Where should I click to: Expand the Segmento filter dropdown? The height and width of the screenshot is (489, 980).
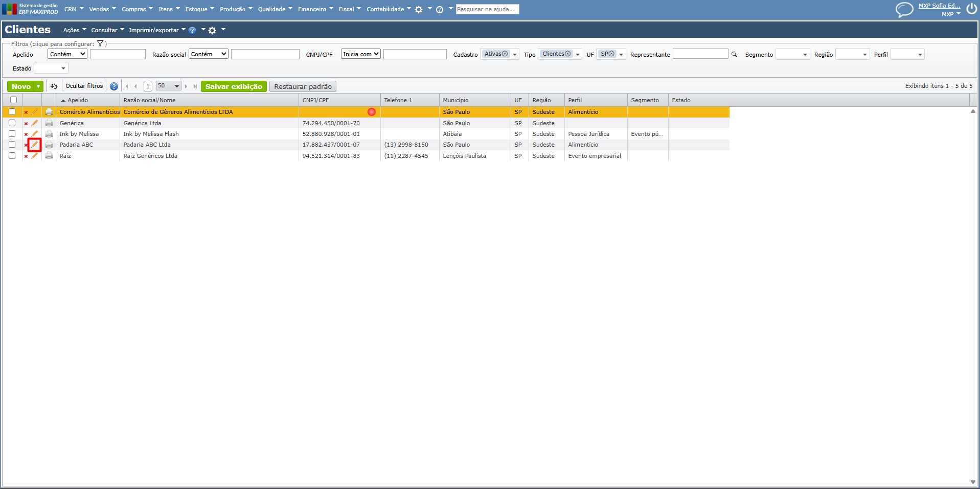[805, 55]
